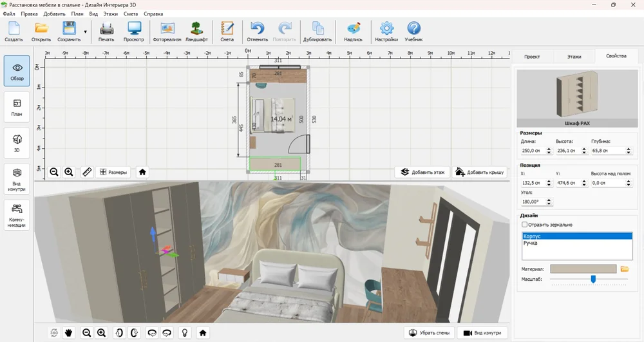Enable Отразить зеркально checkbox

click(524, 225)
